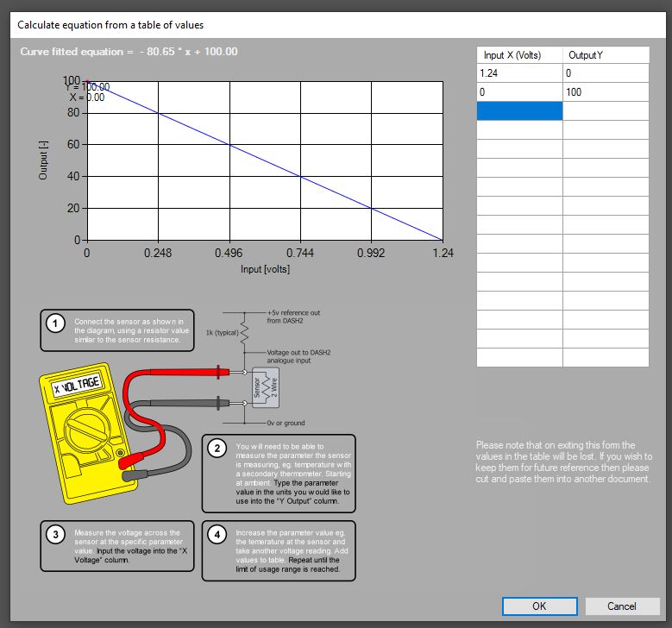Viewport: 672px width, 628px height.
Task: Click the step 4 number circle
Action: point(217,535)
